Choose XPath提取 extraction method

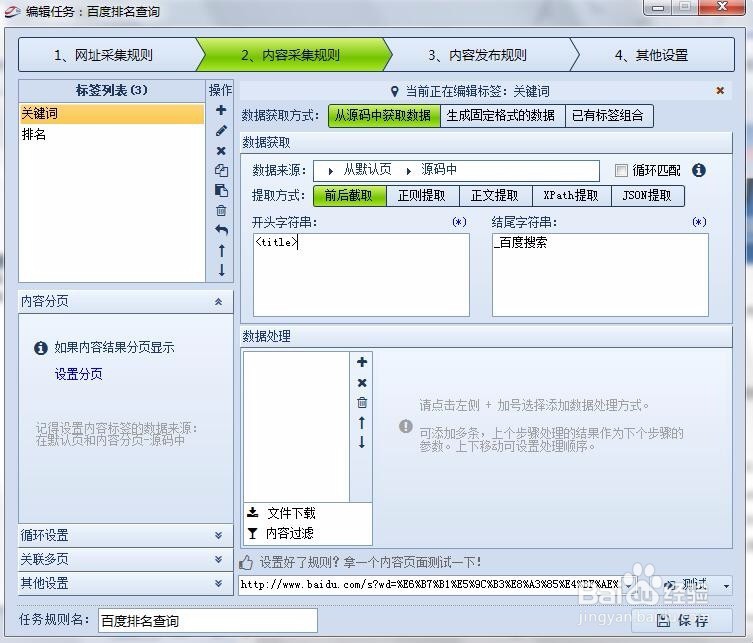(x=571, y=195)
